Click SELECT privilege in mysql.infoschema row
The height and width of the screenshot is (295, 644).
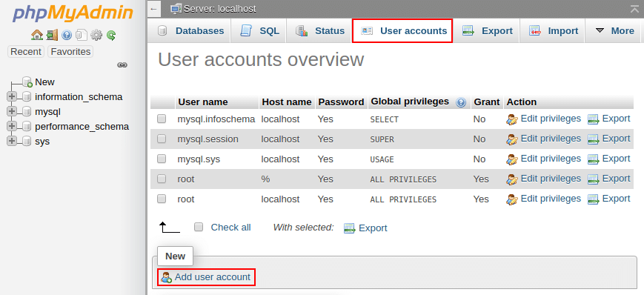pyautogui.click(x=384, y=119)
